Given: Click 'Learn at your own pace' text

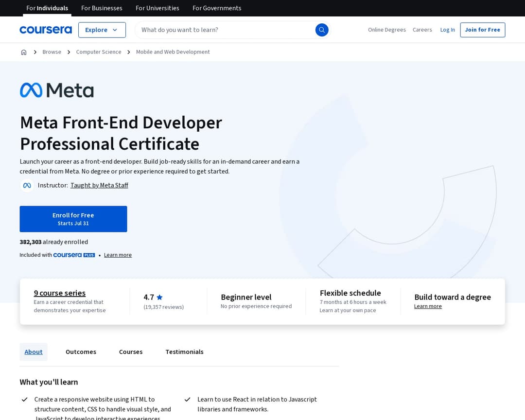Looking at the screenshot, I should point(348,311).
